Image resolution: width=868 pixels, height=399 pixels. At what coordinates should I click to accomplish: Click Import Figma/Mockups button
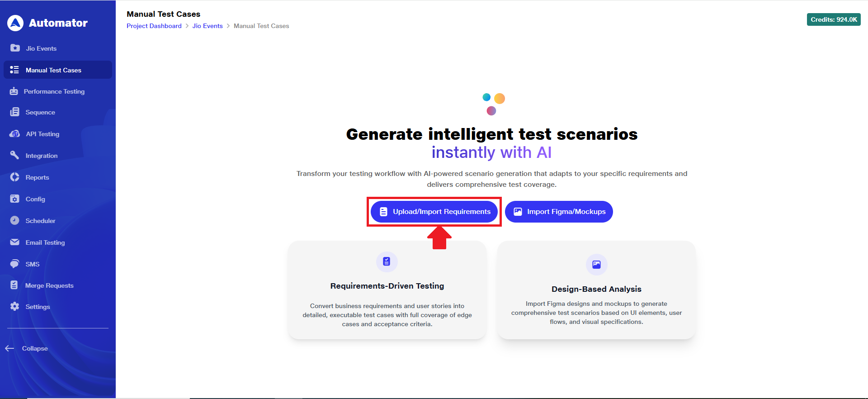point(559,212)
